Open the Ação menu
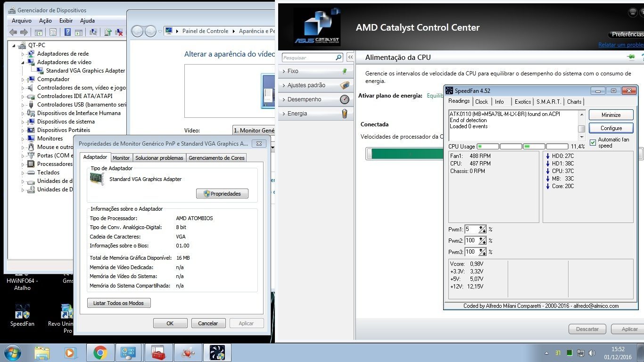This screenshot has height=362, width=644. pyautogui.click(x=45, y=21)
